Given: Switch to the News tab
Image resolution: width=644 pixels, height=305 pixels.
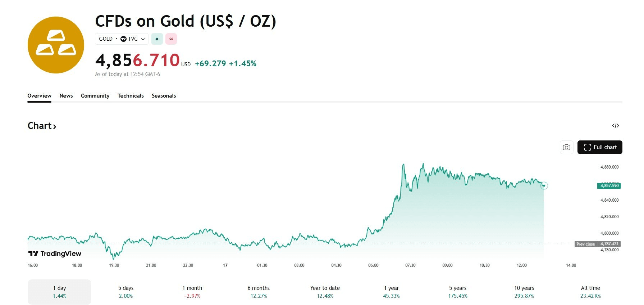Looking at the screenshot, I should pyautogui.click(x=66, y=96).
